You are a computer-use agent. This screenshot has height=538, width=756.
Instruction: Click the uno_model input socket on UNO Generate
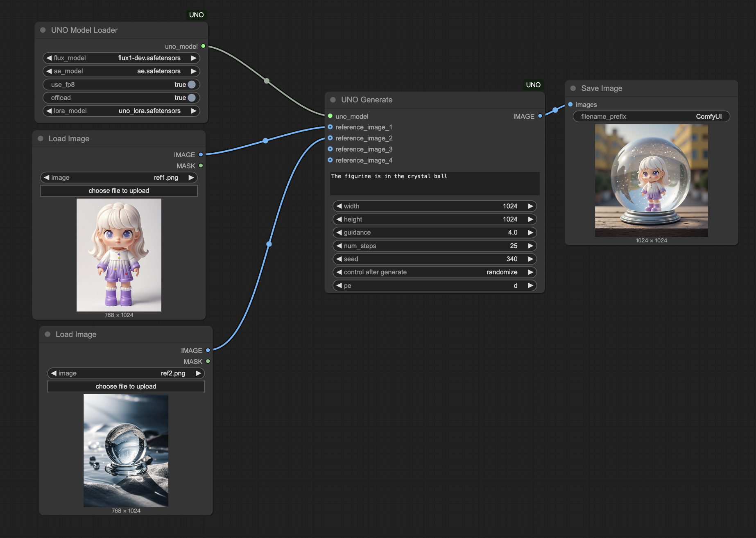coord(330,116)
